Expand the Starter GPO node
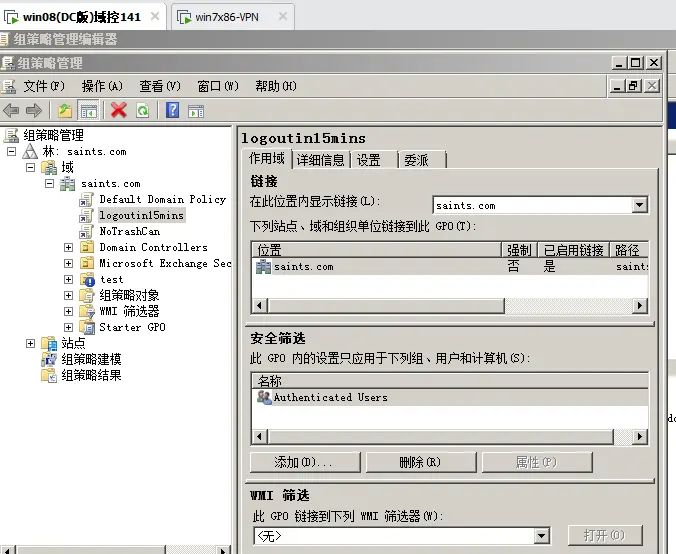Image resolution: width=676 pixels, height=554 pixels. (x=68, y=327)
